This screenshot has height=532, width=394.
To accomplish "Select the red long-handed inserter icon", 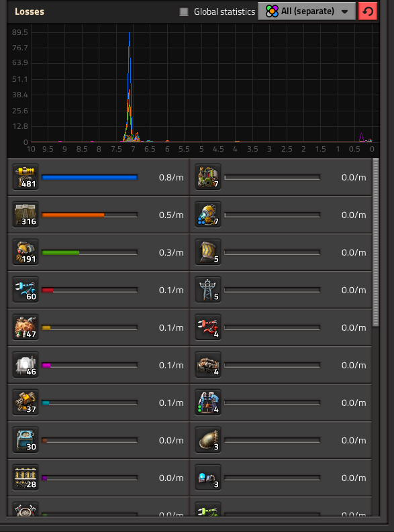I will [x=208, y=328].
